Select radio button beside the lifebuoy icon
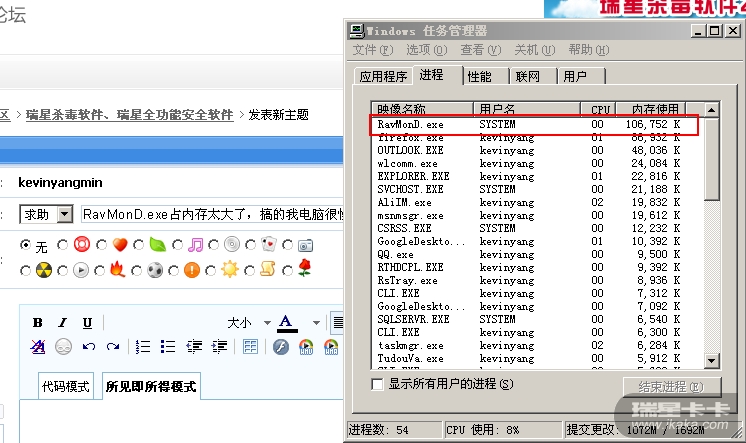The width and height of the screenshot is (746, 443). click(x=62, y=245)
